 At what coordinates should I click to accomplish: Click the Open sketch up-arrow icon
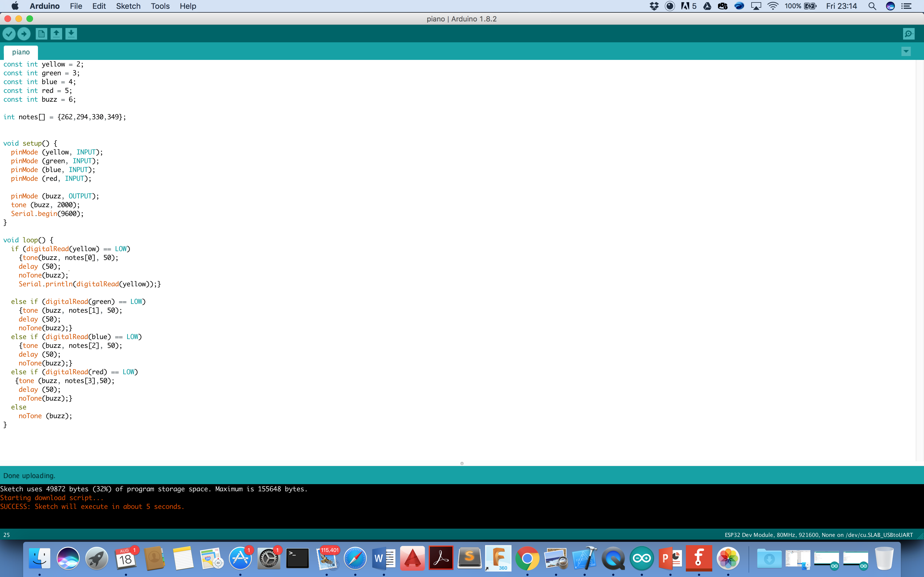(x=56, y=34)
